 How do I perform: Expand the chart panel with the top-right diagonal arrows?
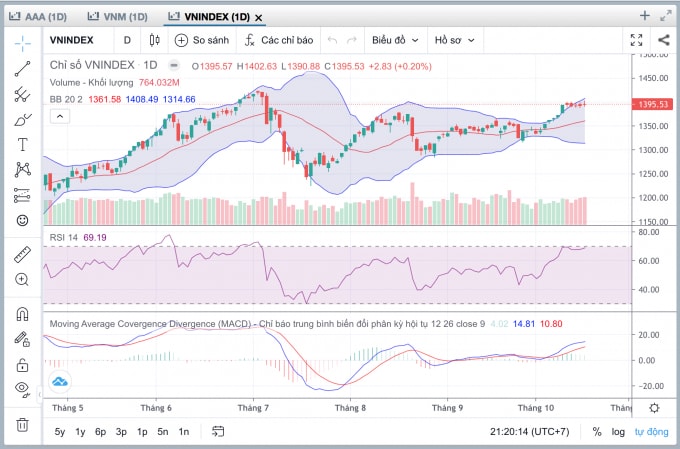(x=666, y=16)
